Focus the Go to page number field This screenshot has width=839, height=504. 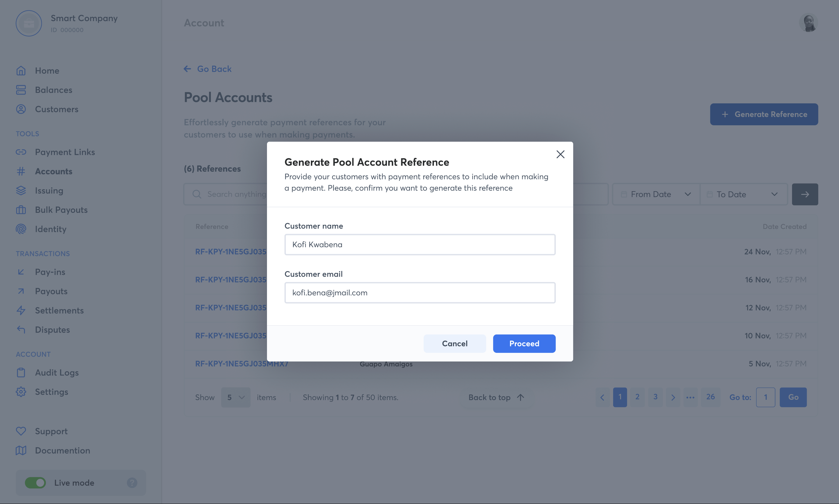(x=765, y=397)
